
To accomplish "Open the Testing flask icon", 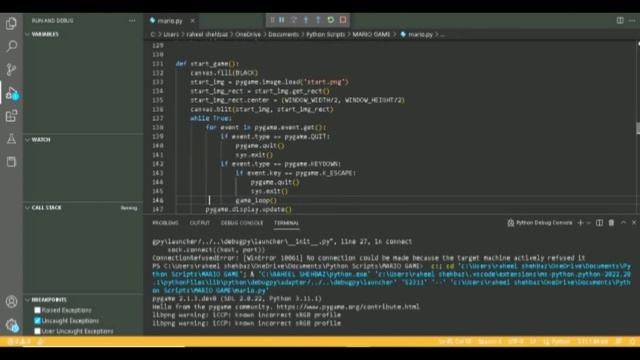I will pos(11,139).
